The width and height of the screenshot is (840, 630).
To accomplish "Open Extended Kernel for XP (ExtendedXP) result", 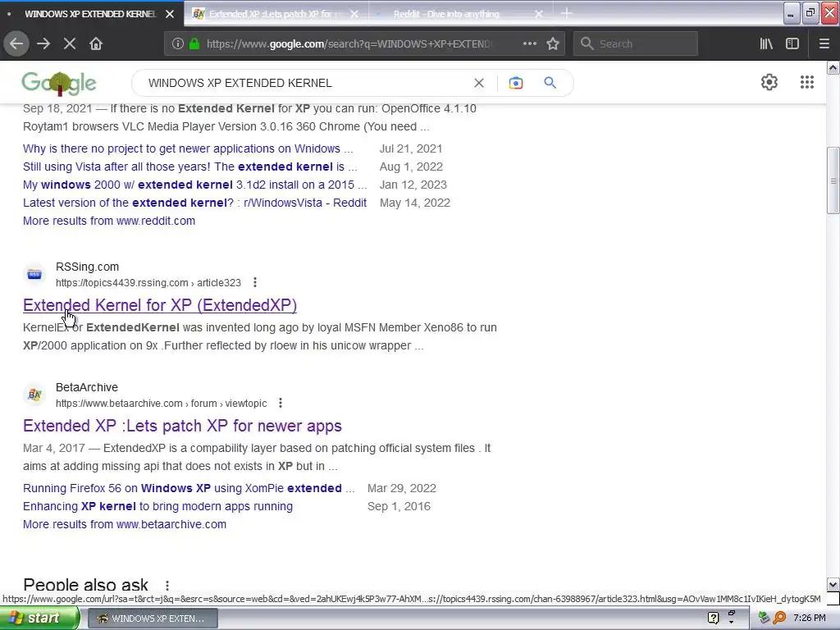I will point(160,305).
